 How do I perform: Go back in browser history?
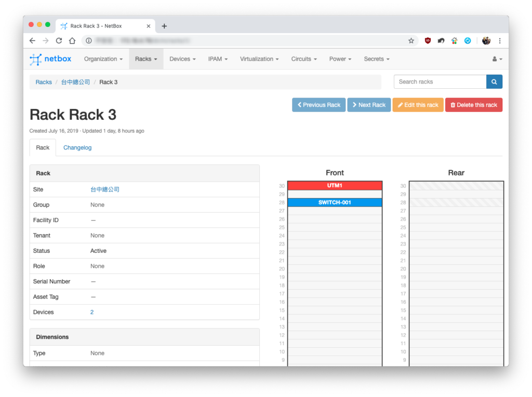[x=32, y=40]
